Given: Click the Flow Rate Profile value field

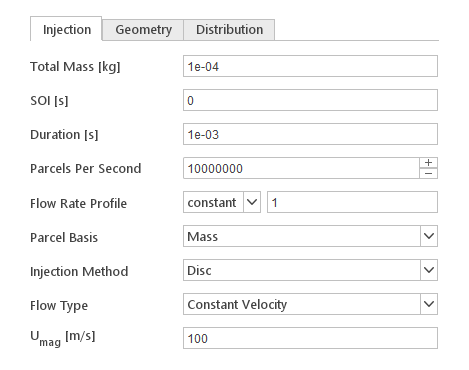Looking at the screenshot, I should [352, 202].
